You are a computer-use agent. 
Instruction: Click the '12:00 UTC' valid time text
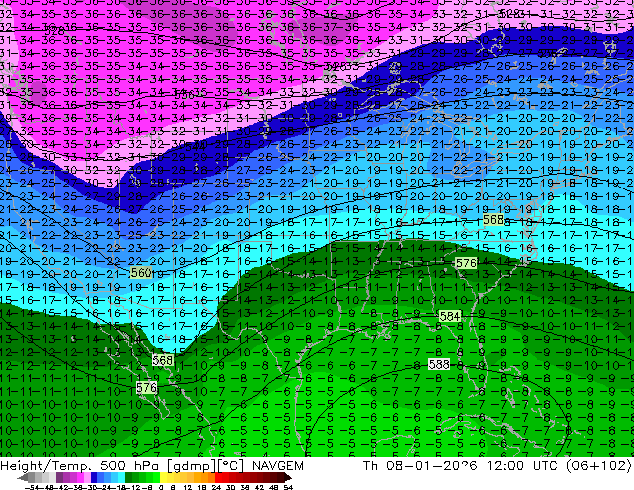pyautogui.click(x=523, y=466)
